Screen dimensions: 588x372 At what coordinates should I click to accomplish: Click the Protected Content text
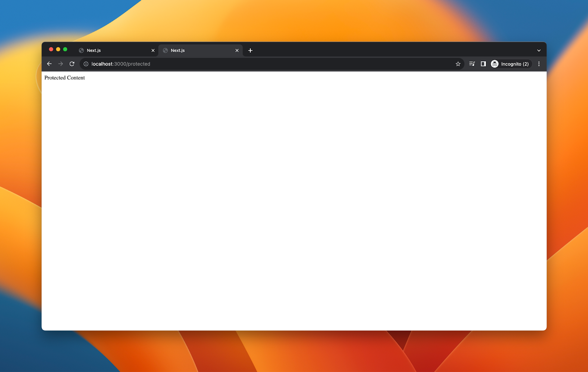pos(64,78)
